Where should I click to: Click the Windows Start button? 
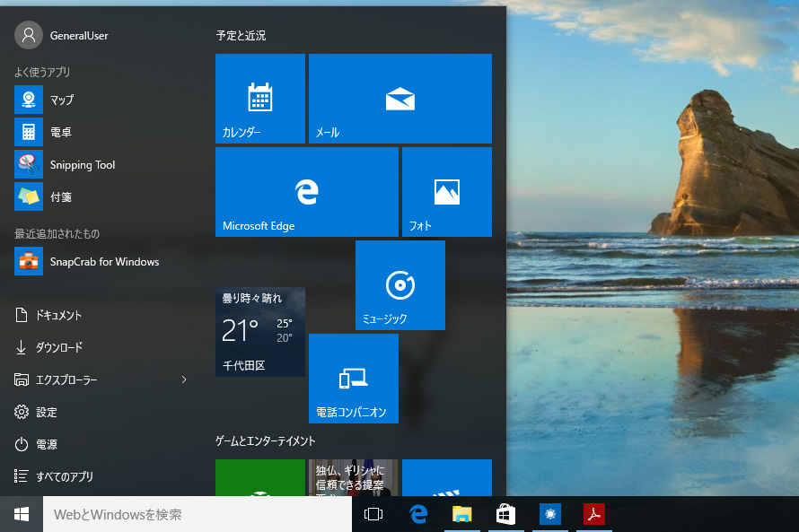click(22, 514)
